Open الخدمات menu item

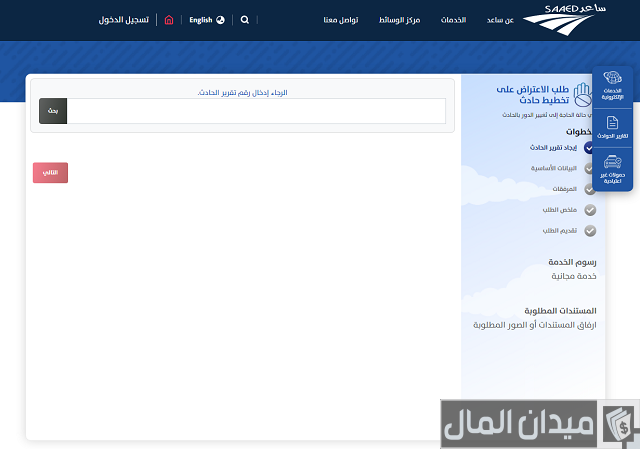coord(453,20)
